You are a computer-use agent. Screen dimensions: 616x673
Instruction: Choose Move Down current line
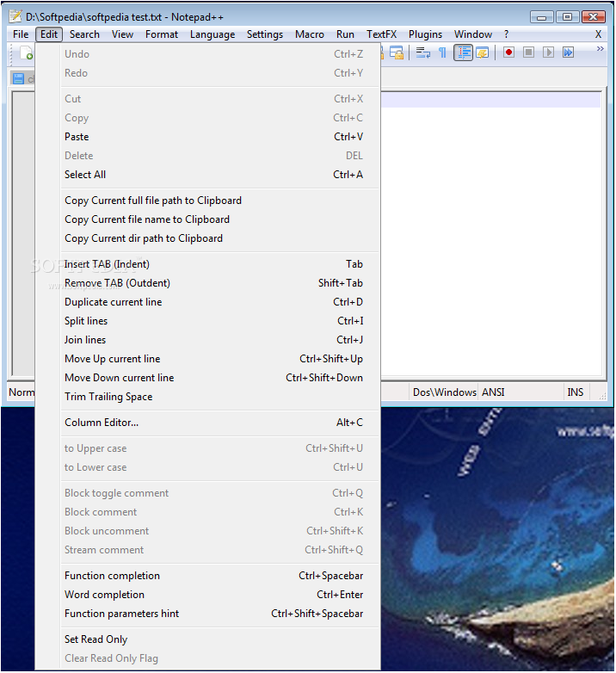coord(208,378)
